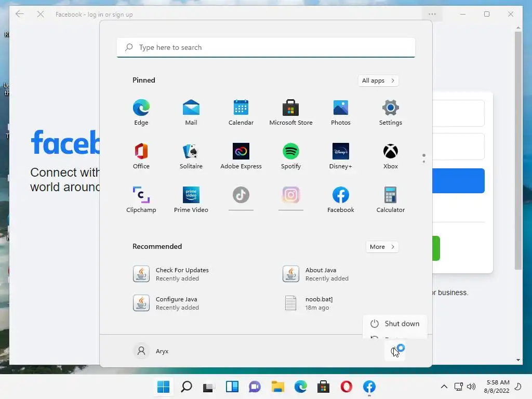Open Opera browser from taskbar

[x=347, y=387]
